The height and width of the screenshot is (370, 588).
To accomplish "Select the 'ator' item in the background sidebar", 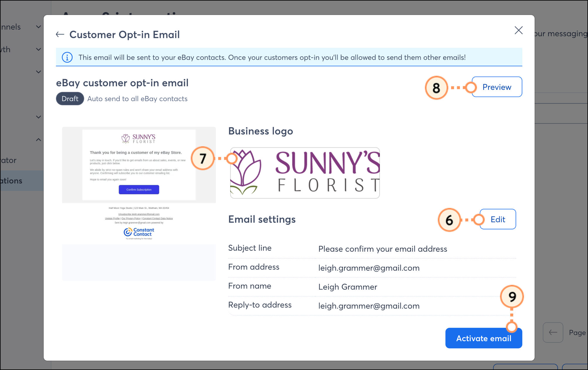I will coord(9,160).
